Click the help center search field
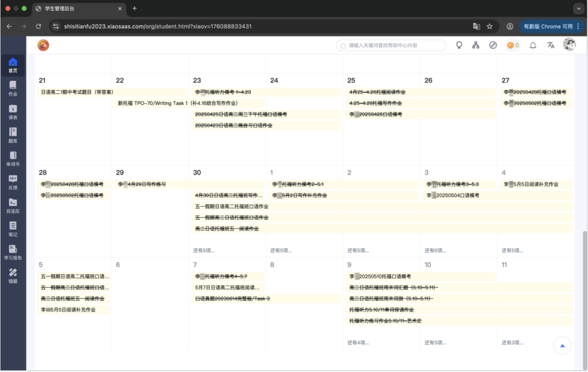 tap(391, 46)
